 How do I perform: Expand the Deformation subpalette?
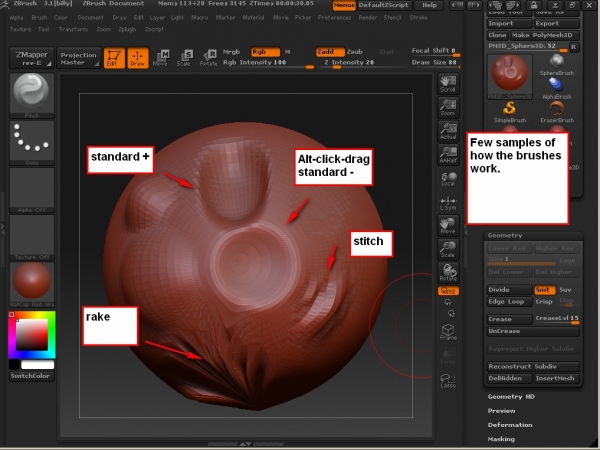510,425
